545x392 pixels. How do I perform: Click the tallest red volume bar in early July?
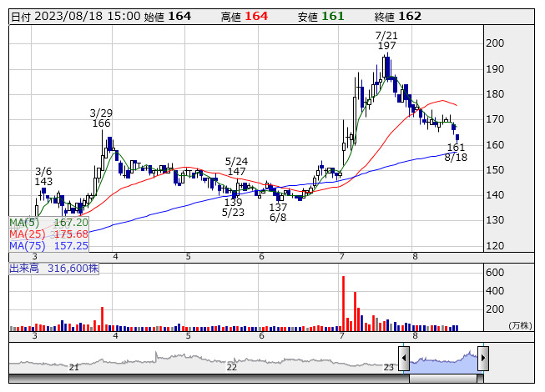click(x=343, y=303)
